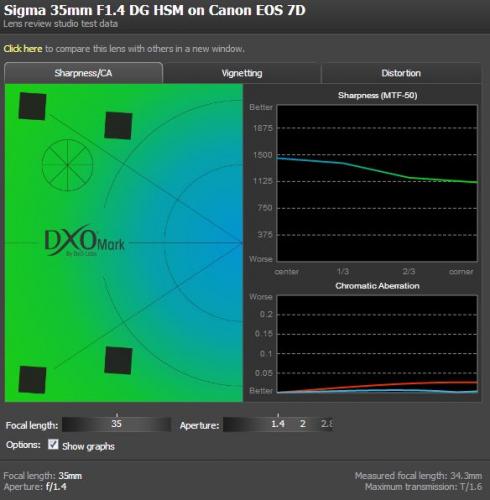Click the DXOMark logo on the chart

84,240
